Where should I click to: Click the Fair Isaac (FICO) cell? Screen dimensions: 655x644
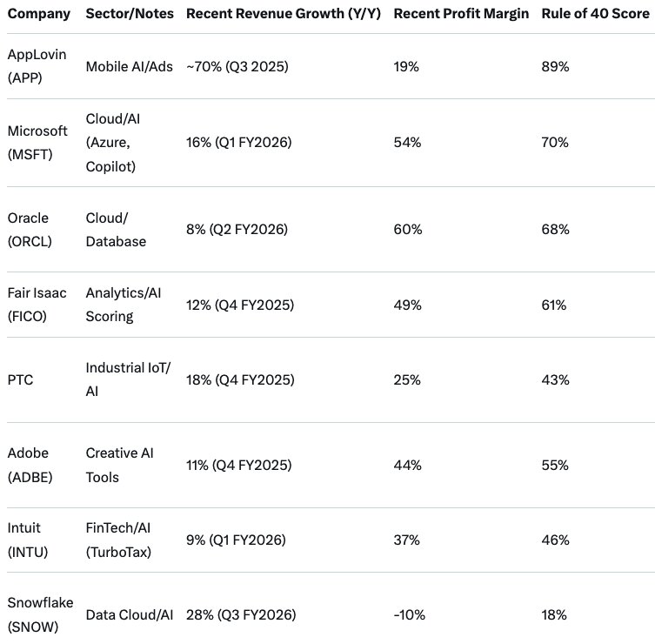(x=37, y=305)
